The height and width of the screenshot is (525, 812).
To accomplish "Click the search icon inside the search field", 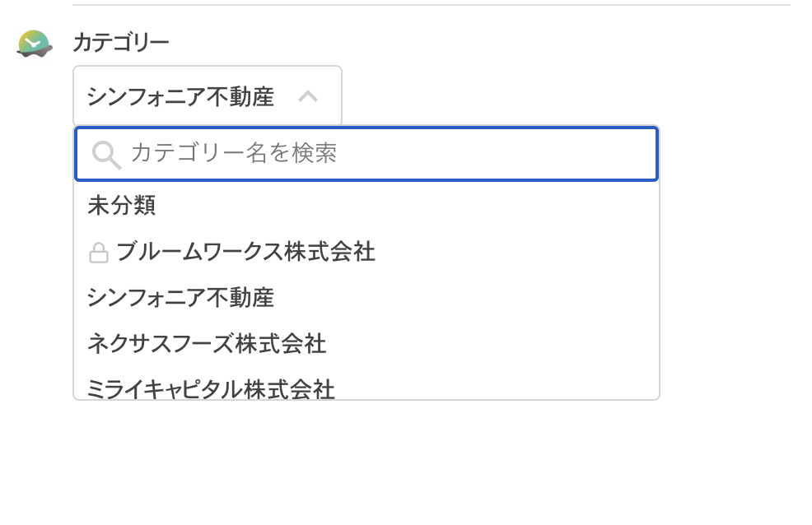I will coord(105,153).
